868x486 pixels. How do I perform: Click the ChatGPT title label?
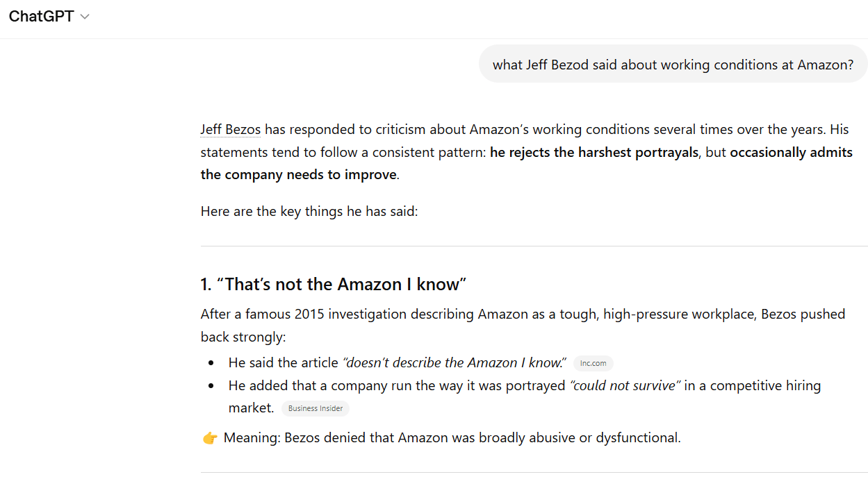(x=41, y=17)
